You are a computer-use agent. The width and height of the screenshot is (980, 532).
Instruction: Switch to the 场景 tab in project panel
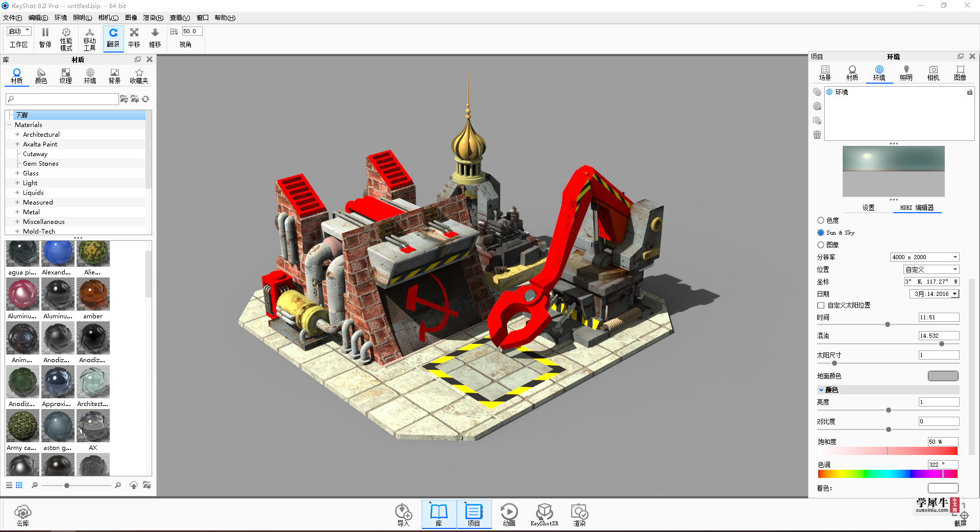click(825, 73)
